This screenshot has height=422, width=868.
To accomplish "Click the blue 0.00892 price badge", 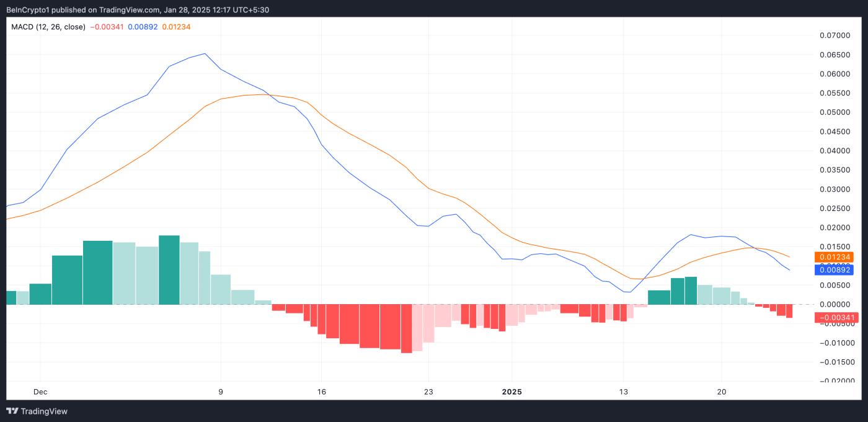I will [834, 269].
